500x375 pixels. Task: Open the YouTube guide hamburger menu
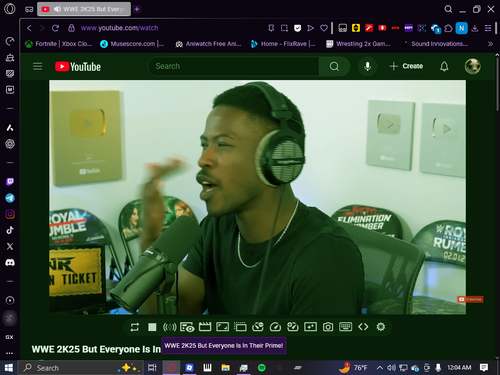pos(37,66)
